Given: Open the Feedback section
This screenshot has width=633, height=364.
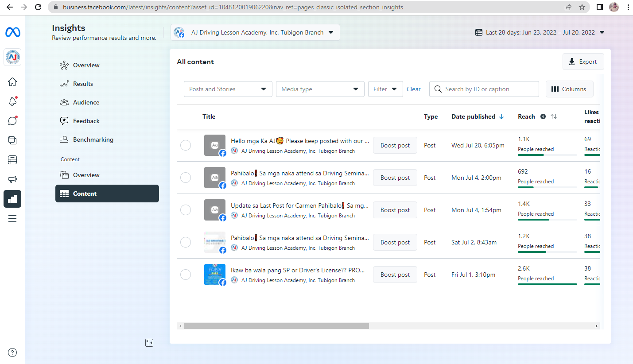Looking at the screenshot, I should pyautogui.click(x=107, y=121).
